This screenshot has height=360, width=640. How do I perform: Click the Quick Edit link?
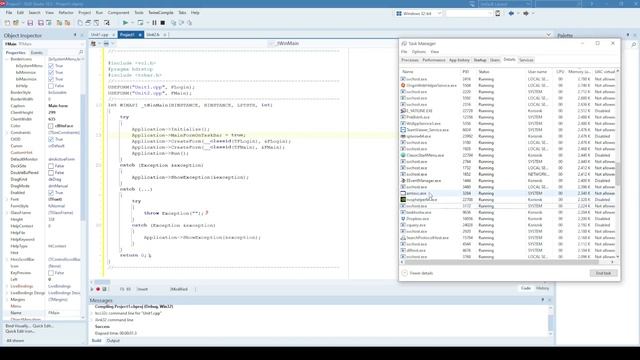[x=43, y=326]
